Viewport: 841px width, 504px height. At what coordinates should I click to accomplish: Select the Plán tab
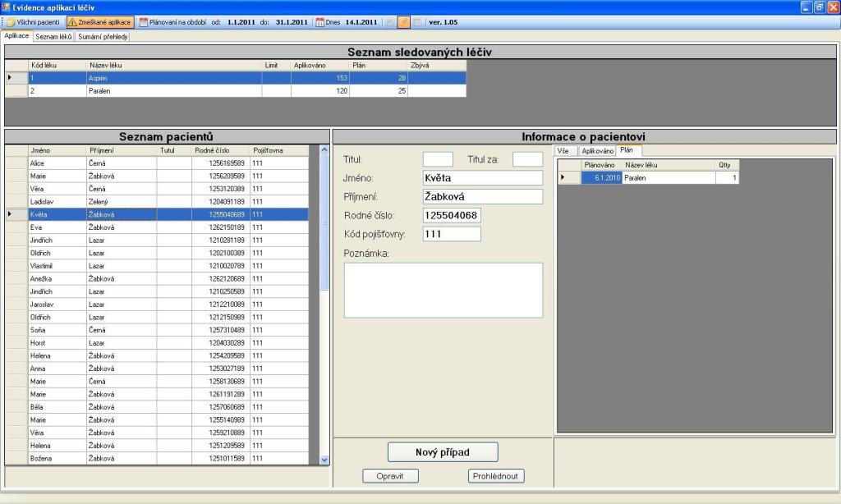[627, 150]
